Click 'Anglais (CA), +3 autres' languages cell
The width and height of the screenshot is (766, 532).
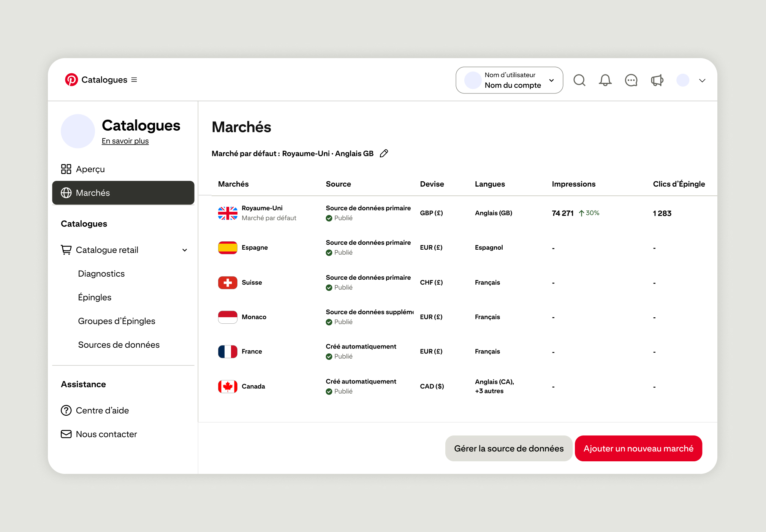pos(494,386)
